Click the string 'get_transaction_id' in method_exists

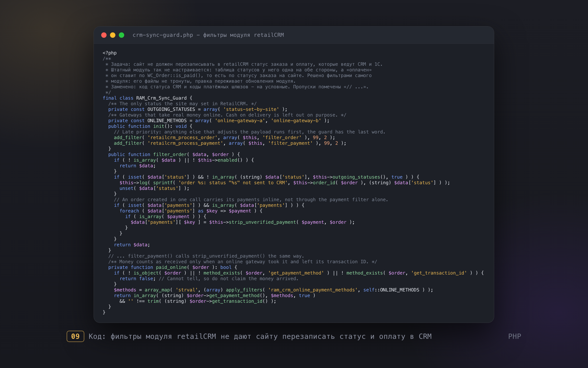(439, 273)
